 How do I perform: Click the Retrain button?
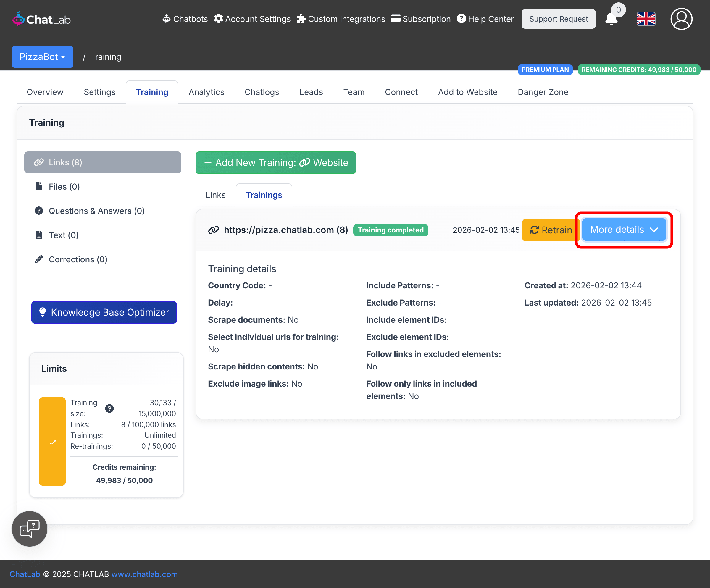(x=551, y=230)
